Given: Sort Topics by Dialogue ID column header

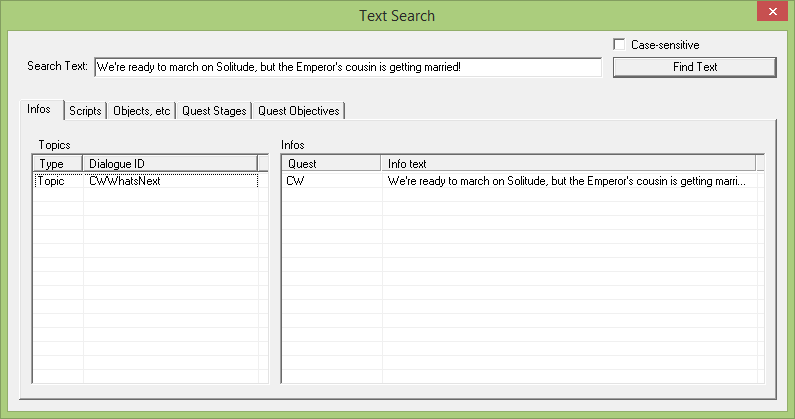Looking at the screenshot, I should coord(168,163).
